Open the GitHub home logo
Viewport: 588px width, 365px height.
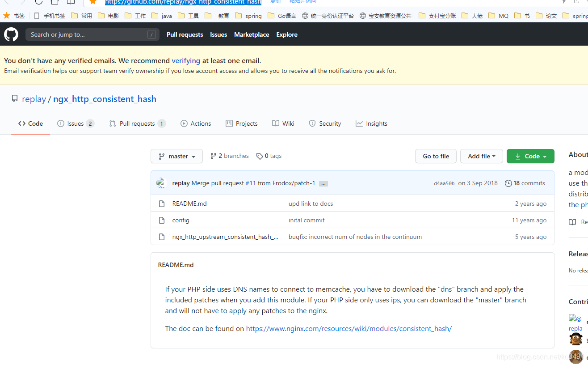click(11, 34)
